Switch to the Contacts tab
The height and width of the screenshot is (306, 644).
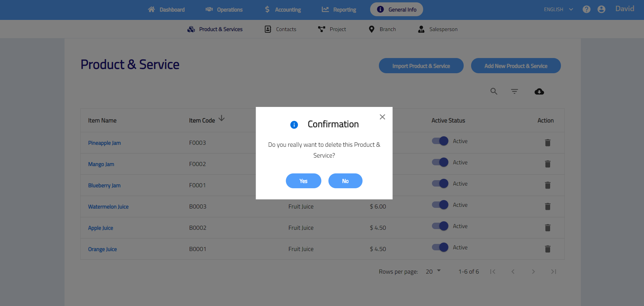tap(280, 29)
